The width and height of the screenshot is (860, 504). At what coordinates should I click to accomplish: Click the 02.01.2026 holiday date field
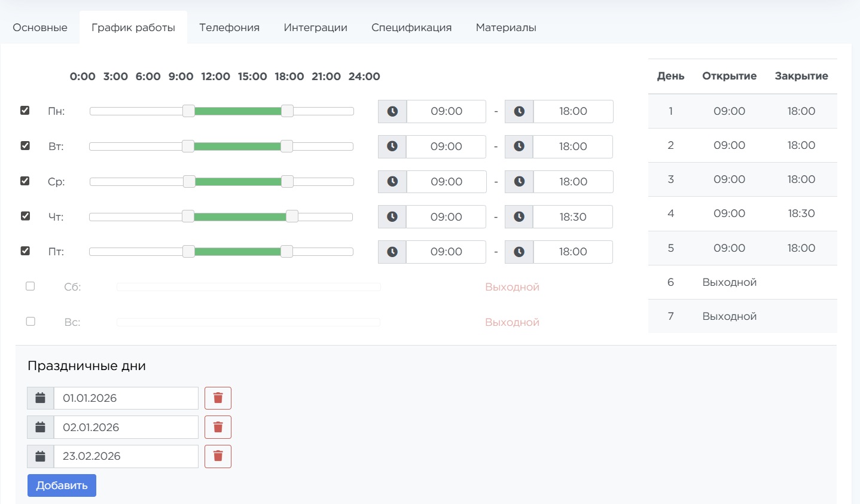126,427
